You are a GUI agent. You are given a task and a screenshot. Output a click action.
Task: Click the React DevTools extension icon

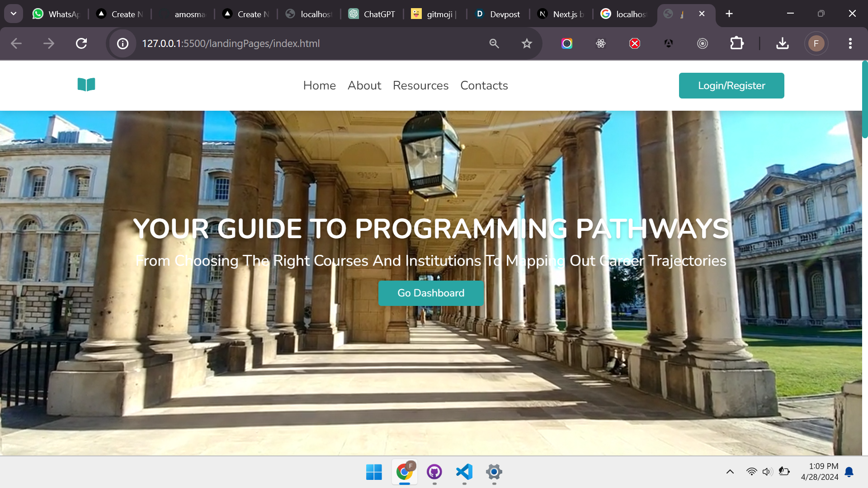coord(601,43)
